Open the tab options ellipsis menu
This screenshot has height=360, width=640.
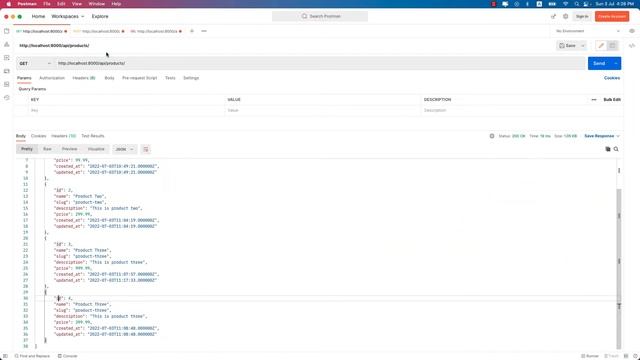tap(204, 31)
